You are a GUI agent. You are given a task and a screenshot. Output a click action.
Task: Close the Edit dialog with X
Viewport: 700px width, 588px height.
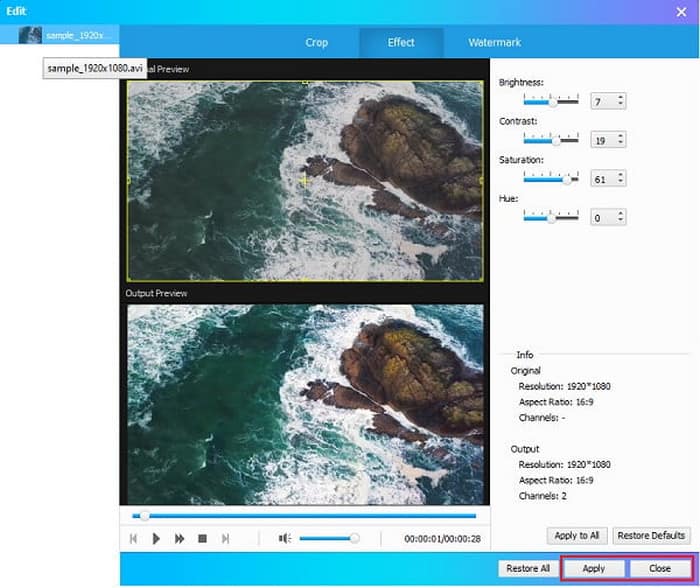(681, 11)
